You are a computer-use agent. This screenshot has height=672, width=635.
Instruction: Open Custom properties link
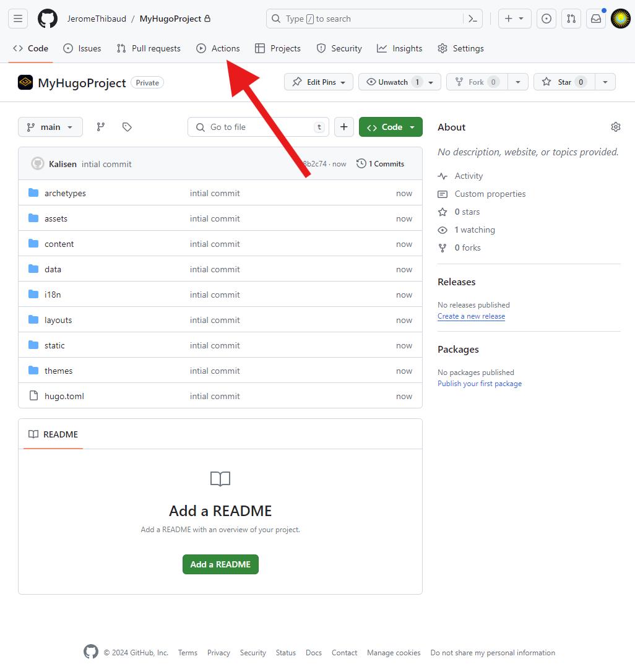(x=490, y=194)
